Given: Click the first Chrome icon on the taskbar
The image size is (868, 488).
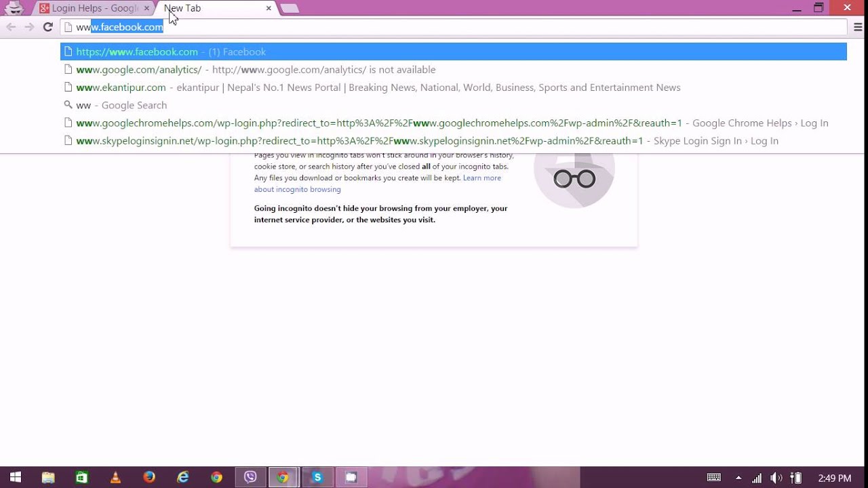Looking at the screenshot, I should [216, 477].
